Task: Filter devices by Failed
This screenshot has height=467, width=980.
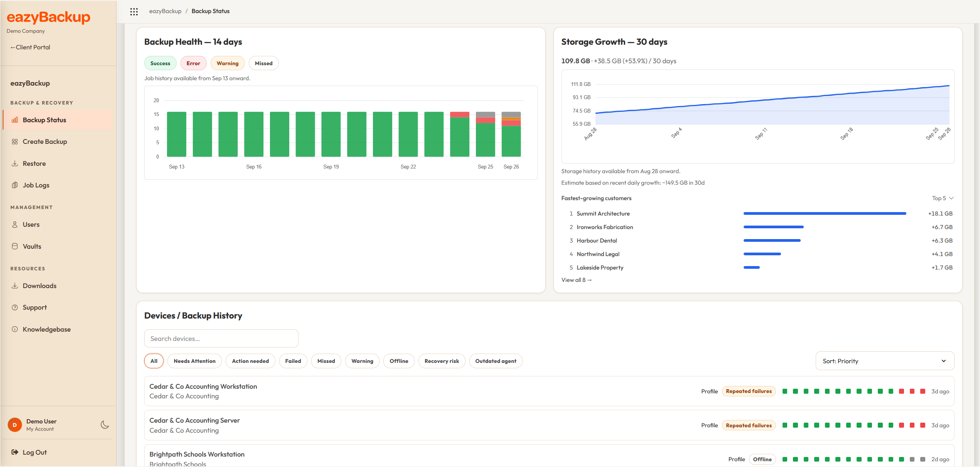Action: point(293,361)
